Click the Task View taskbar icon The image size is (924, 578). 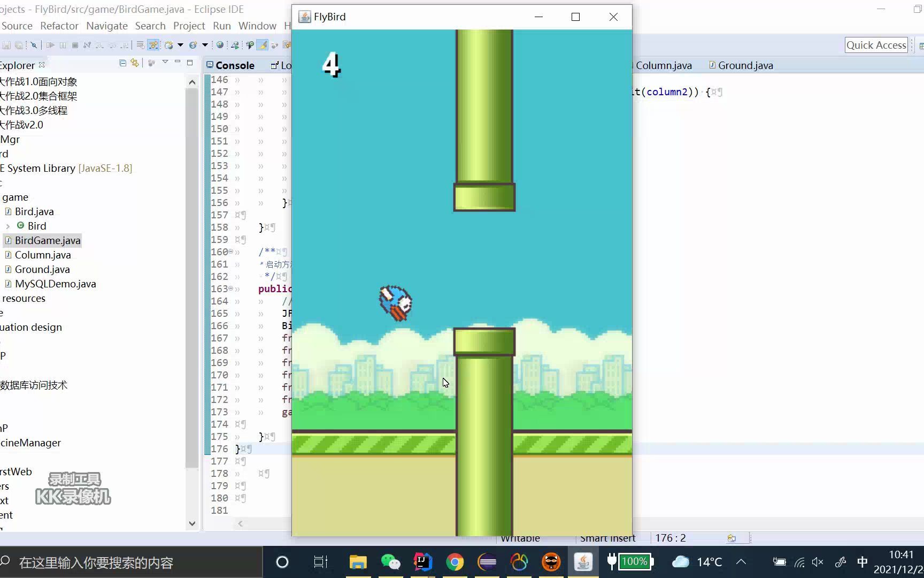[x=320, y=562]
